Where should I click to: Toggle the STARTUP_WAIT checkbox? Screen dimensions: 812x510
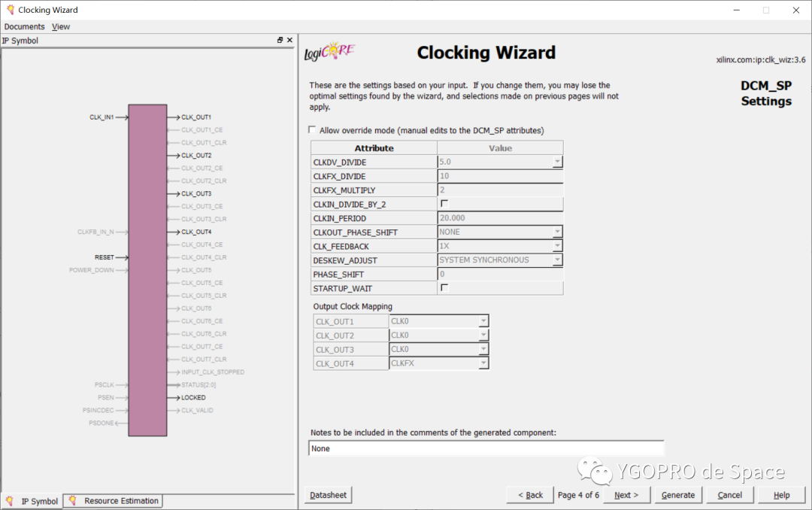point(444,287)
